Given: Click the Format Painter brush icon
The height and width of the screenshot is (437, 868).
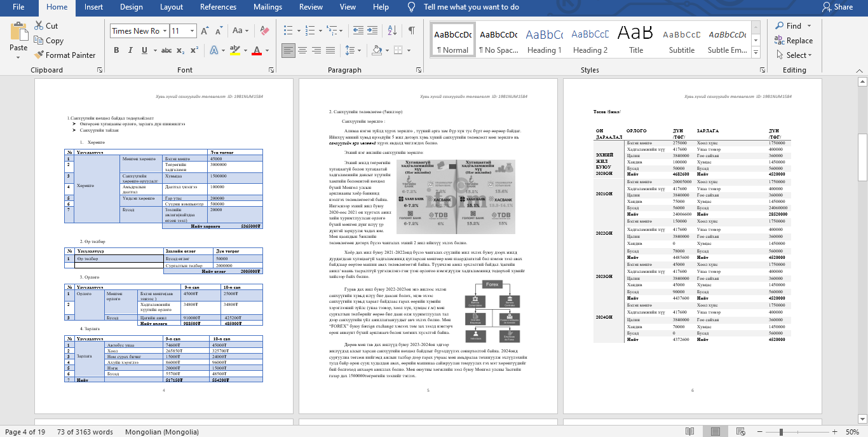Looking at the screenshot, I should (38, 55).
